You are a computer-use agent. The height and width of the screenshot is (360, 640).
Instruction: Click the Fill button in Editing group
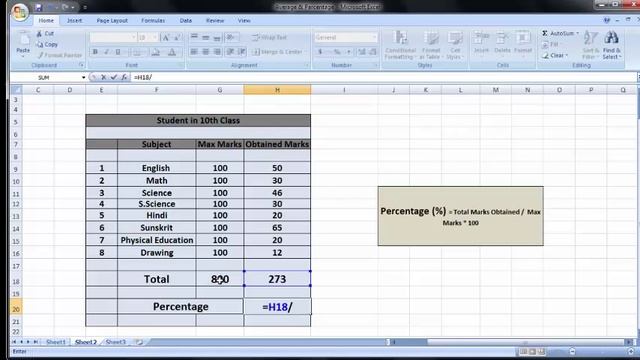pos(550,44)
